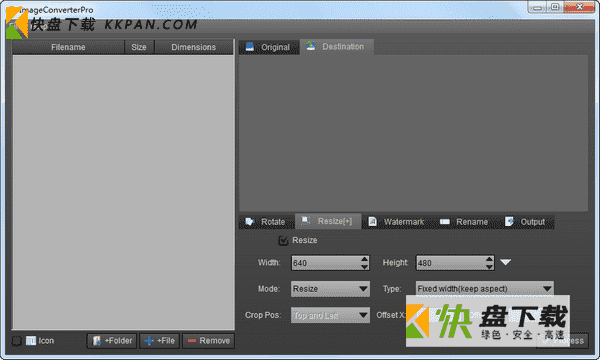Switch to the Original preview tab
Image resolution: width=600 pixels, height=360 pixels.
point(269,47)
